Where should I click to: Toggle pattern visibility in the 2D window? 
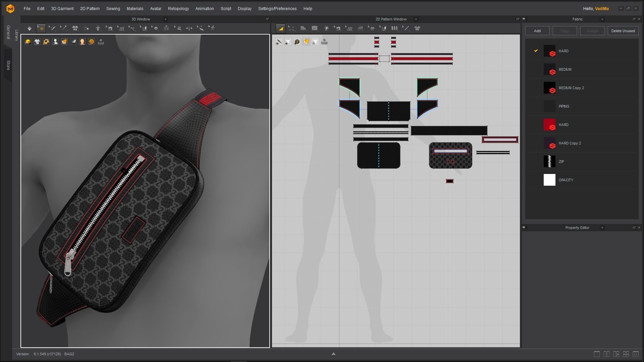(x=288, y=42)
